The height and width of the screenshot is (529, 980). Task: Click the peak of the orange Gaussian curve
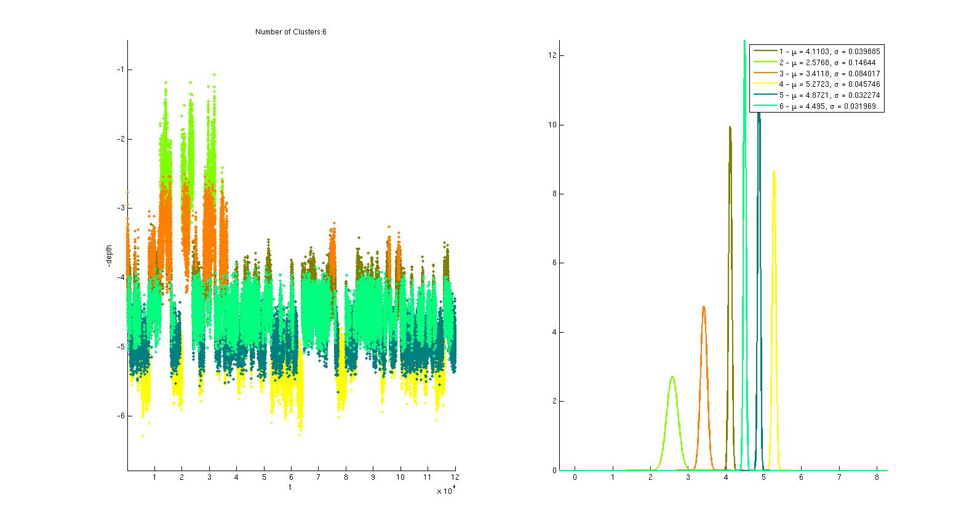(x=703, y=306)
